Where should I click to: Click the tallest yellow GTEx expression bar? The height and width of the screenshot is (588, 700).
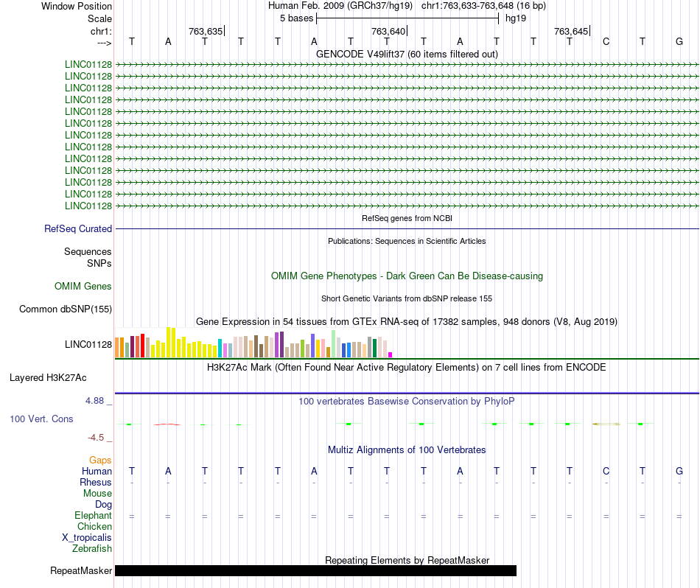pyautogui.click(x=168, y=343)
